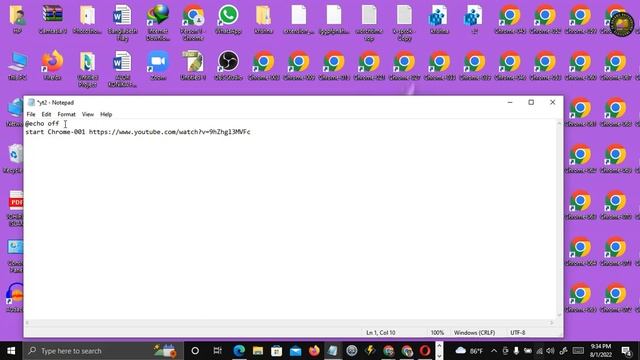Click the 'start Chrome-001' YouTube URL line
640x360 pixels.
click(138, 132)
